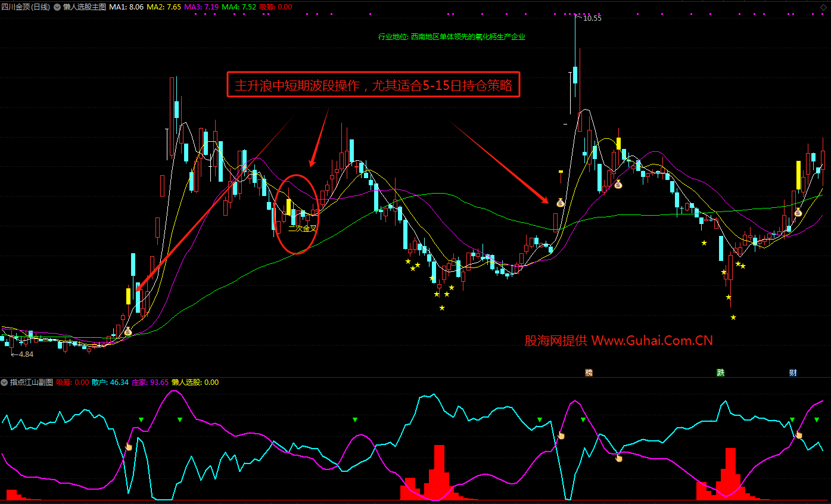Click the leftmost hand pointer signal

tap(128, 446)
